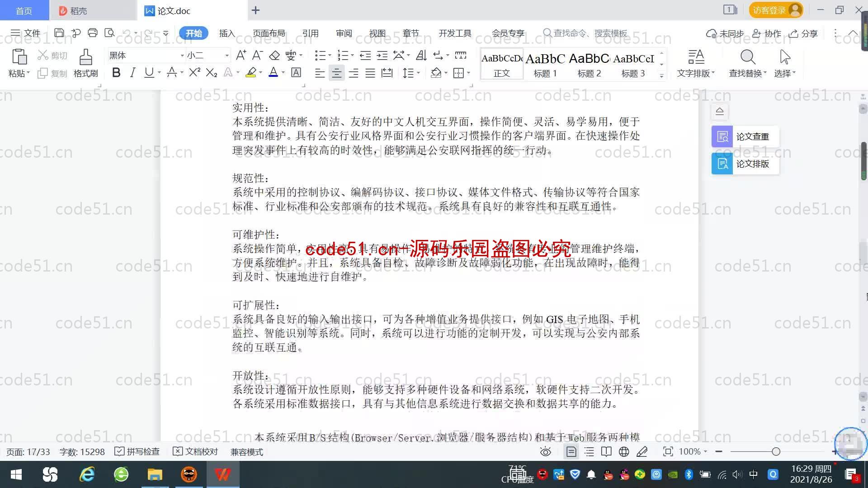The height and width of the screenshot is (488, 868).
Task: Click the Italic formatting icon
Action: point(132,73)
